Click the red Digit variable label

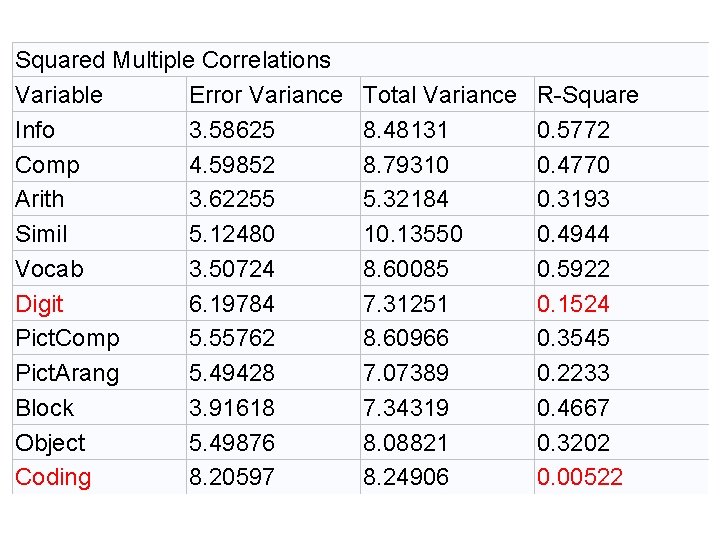pyautogui.click(x=39, y=304)
